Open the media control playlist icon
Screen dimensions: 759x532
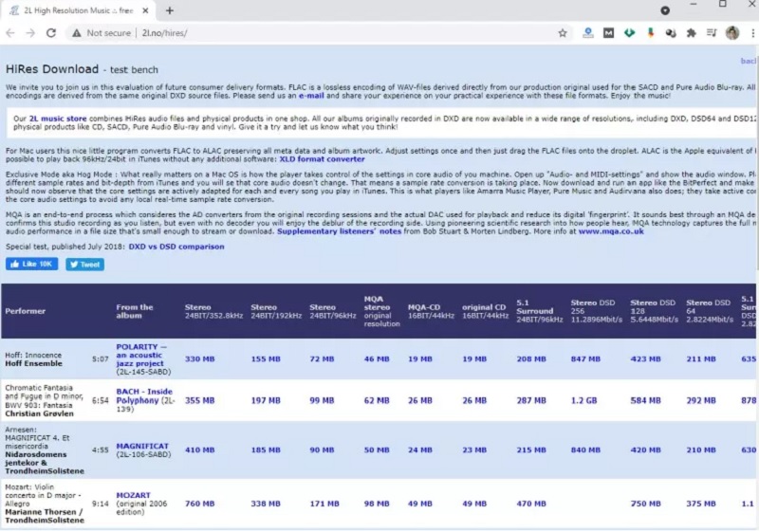point(712,33)
